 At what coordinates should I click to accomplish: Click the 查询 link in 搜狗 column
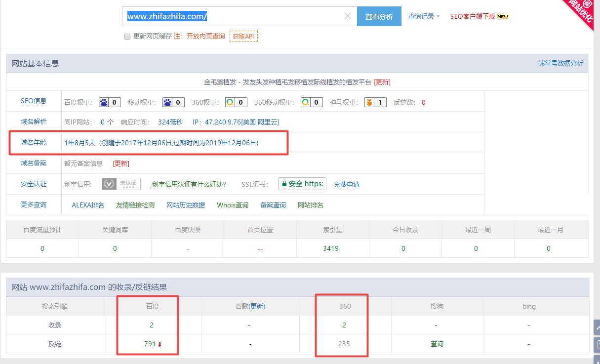pyautogui.click(x=437, y=344)
